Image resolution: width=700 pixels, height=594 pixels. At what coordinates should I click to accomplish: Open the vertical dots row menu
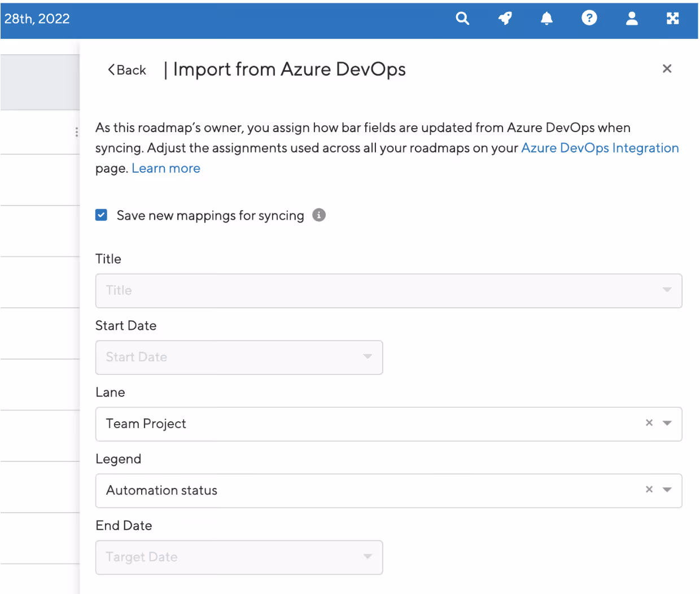point(76,132)
